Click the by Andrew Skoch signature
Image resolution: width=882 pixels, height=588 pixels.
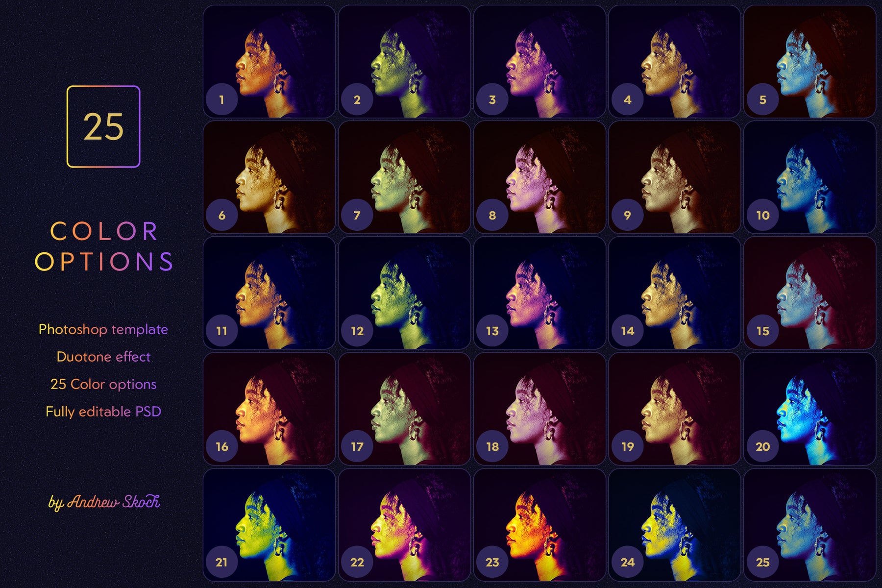(104, 502)
